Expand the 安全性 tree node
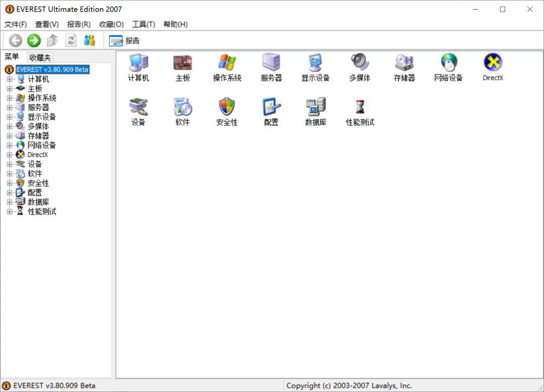544x392 pixels. (x=10, y=183)
